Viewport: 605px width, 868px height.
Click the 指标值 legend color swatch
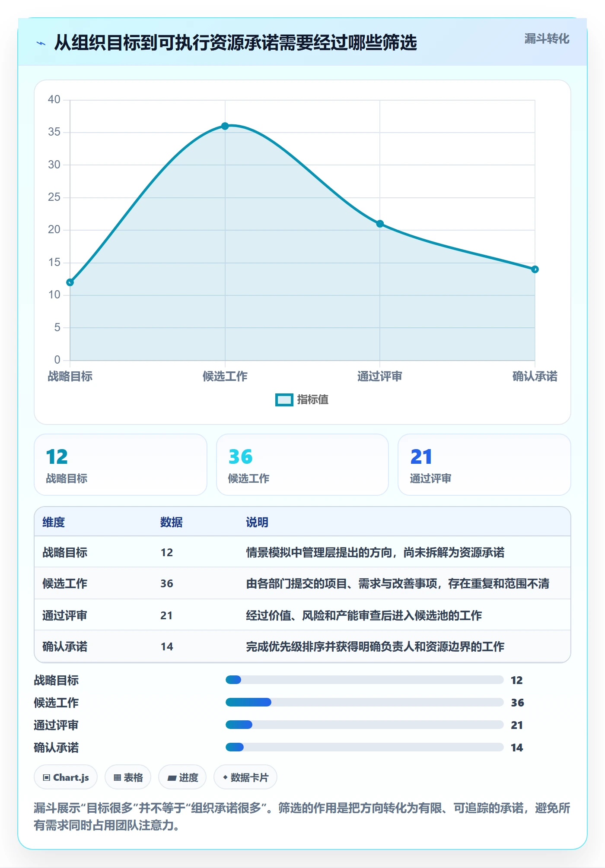click(284, 400)
